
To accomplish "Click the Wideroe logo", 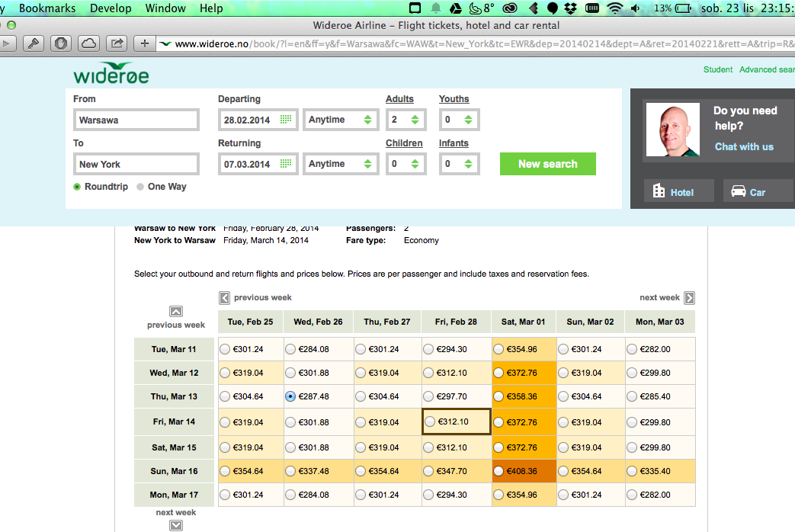I will [111, 73].
